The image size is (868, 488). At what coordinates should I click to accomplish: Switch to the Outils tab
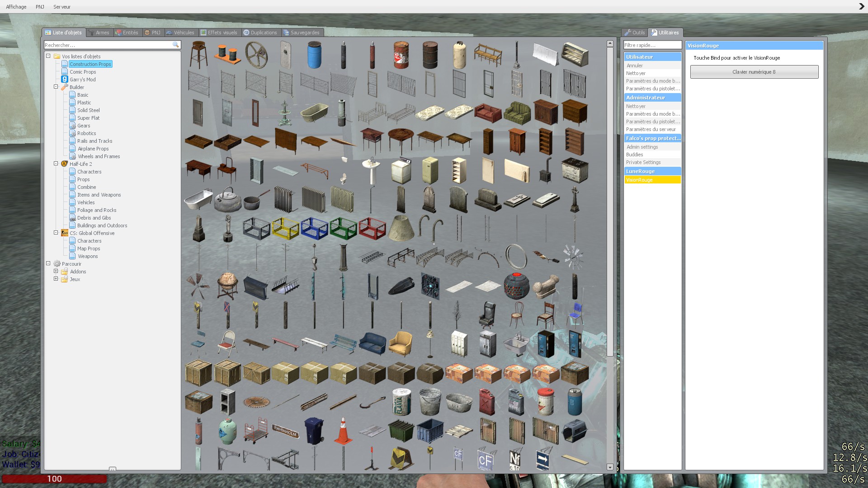pyautogui.click(x=635, y=33)
